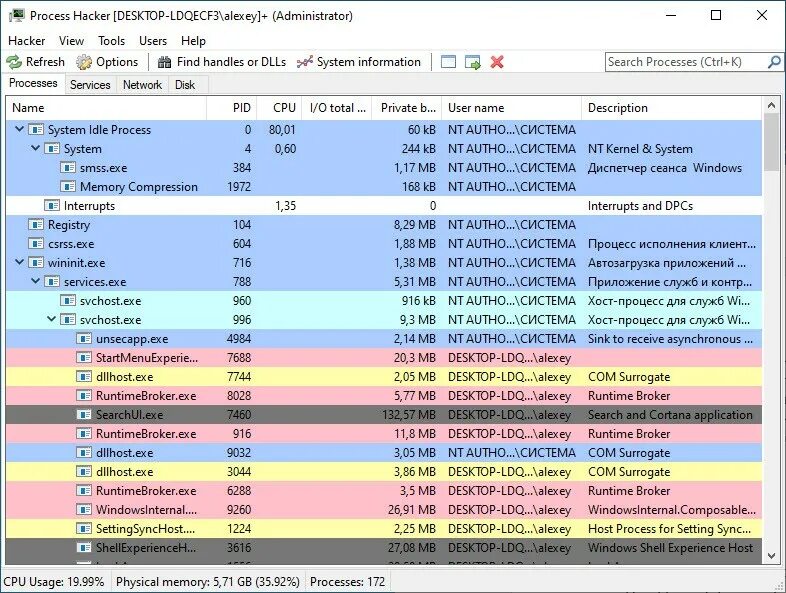Sort by Private bytes column header
Viewport: 786px width, 593px height.
[407, 108]
